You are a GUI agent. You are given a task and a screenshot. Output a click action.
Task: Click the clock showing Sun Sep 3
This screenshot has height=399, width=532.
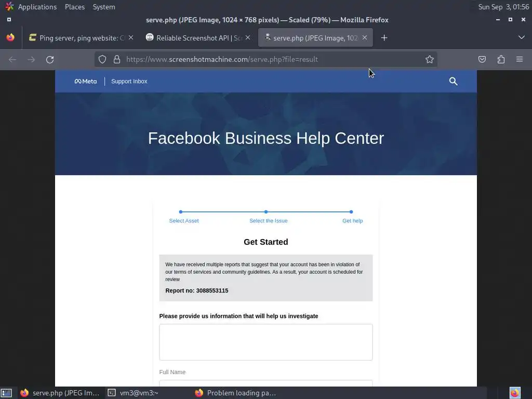503,7
